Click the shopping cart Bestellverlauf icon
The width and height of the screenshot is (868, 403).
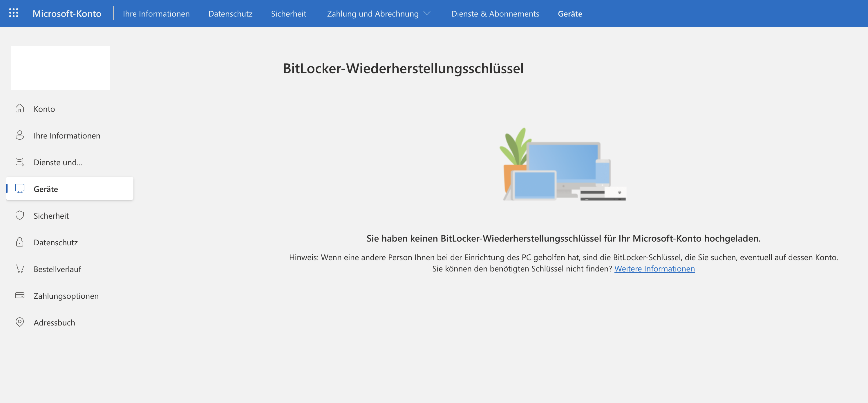pyautogui.click(x=19, y=269)
